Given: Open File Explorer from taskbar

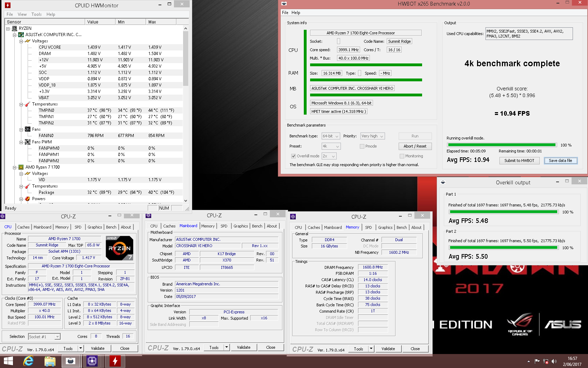Looking at the screenshot, I should 50,361.
